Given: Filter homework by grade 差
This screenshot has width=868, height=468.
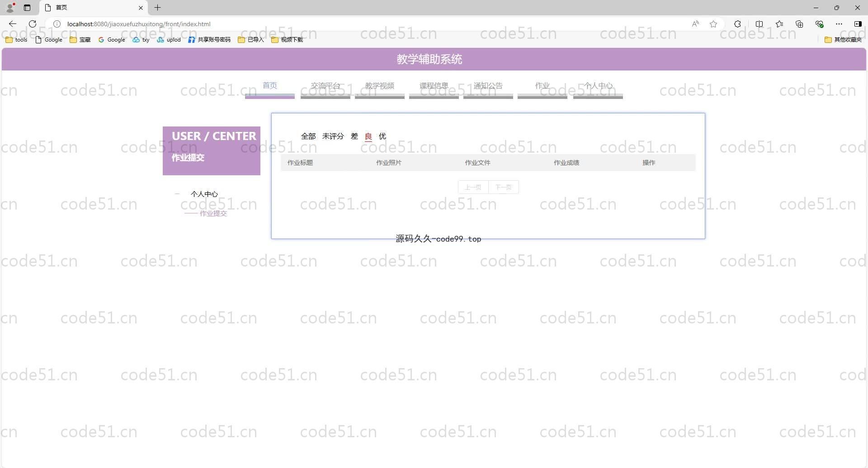Looking at the screenshot, I should [354, 136].
